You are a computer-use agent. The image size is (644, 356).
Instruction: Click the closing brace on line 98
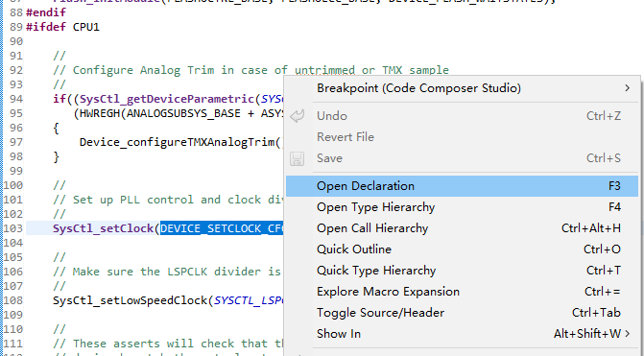click(x=56, y=156)
